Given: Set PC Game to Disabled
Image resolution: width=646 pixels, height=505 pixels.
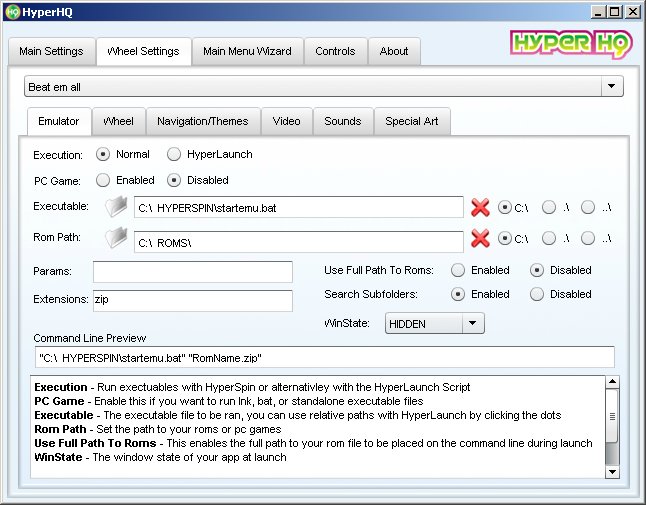Looking at the screenshot, I should 174,180.
